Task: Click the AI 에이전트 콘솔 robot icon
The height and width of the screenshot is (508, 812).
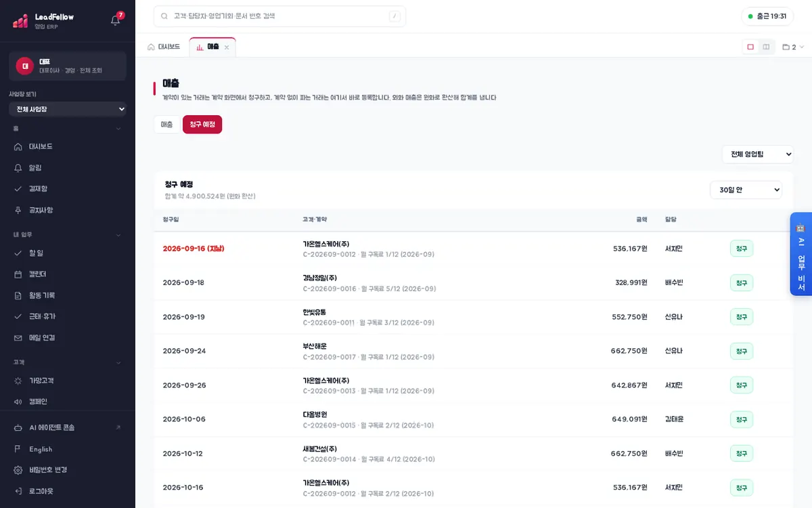Action: pyautogui.click(x=18, y=428)
